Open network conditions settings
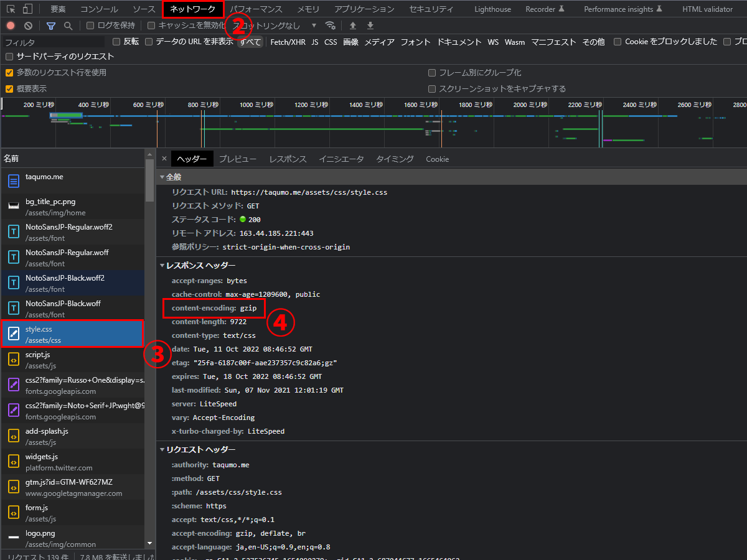The width and height of the screenshot is (747, 560). point(331,26)
